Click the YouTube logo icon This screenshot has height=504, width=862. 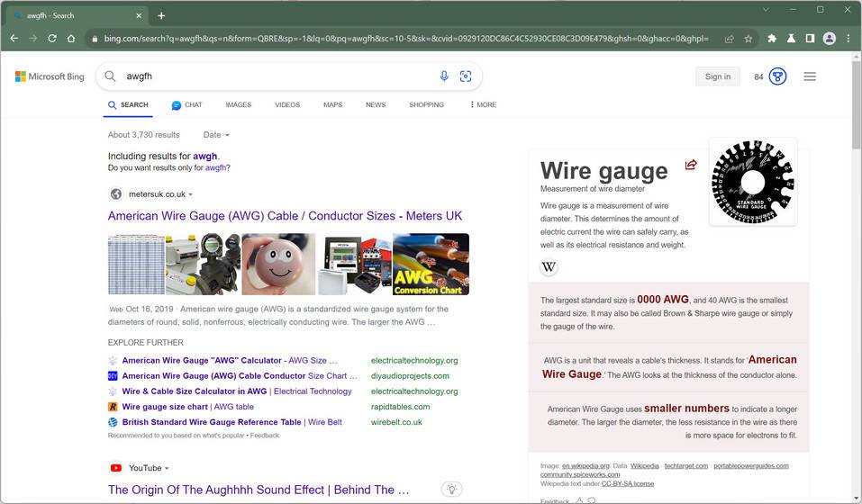115,468
